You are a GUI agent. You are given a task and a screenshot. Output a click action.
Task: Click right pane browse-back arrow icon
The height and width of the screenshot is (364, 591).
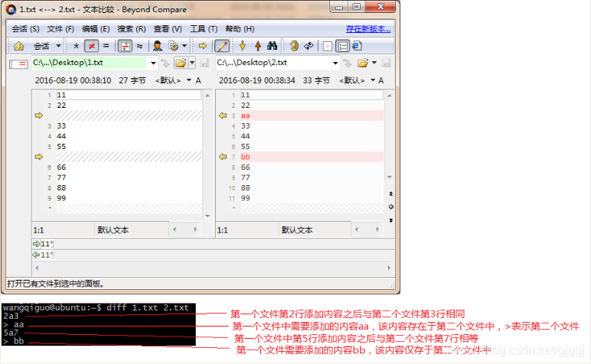pyautogui.click(x=347, y=63)
